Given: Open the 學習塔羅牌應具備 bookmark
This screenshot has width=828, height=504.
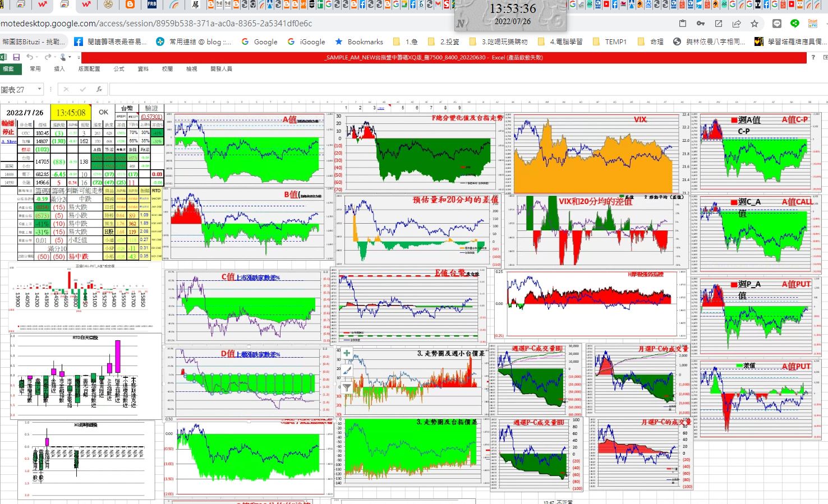Looking at the screenshot, I should 790,41.
